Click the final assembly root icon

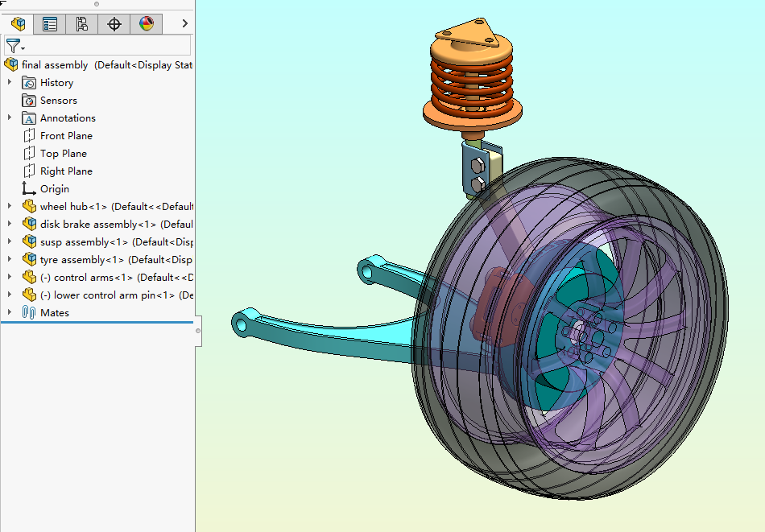11,64
